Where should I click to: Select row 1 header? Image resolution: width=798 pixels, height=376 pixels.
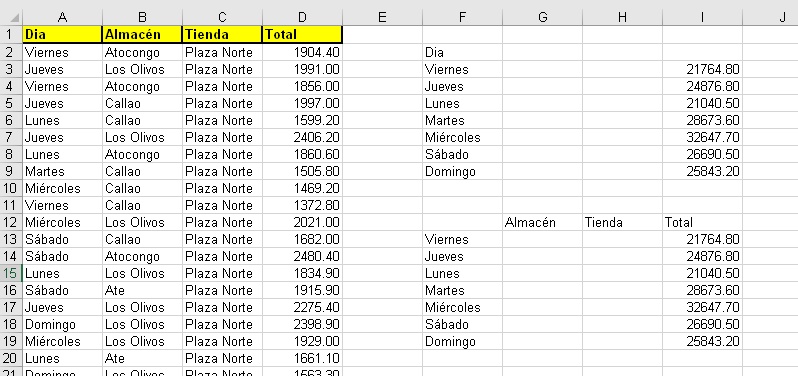coord(11,35)
